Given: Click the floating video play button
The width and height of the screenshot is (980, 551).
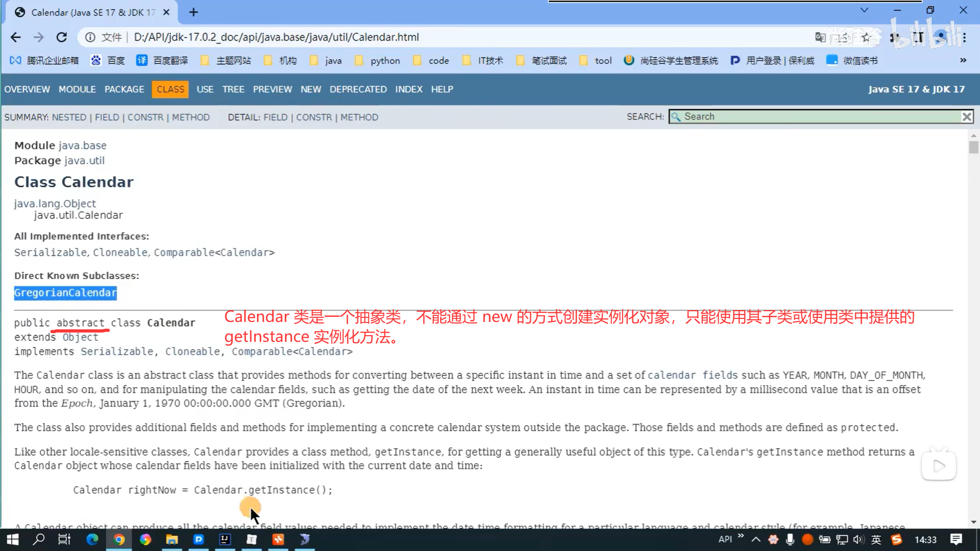Looking at the screenshot, I should pos(939,466).
